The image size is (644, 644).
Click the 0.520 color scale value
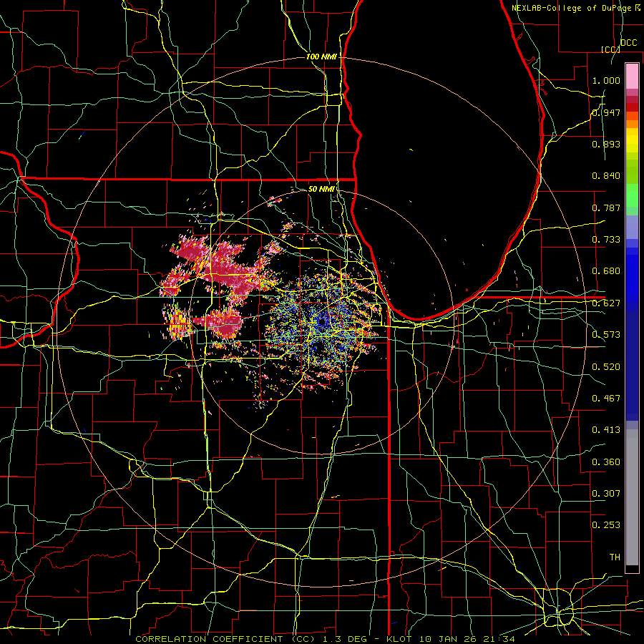(x=606, y=367)
